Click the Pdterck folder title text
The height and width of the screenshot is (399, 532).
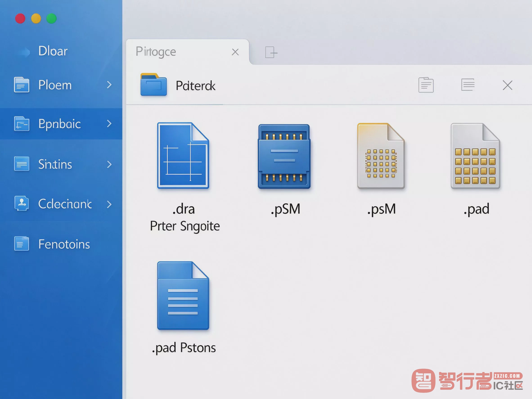click(196, 86)
